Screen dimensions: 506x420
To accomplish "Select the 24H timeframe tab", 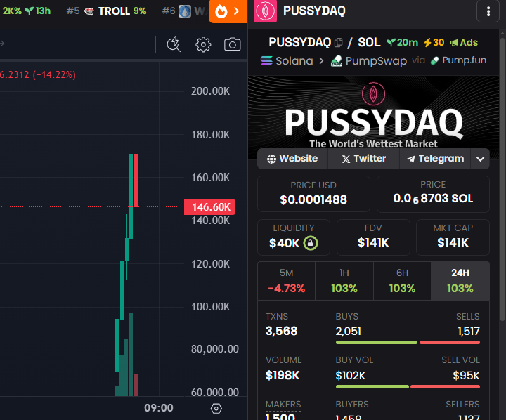I will [x=460, y=281].
